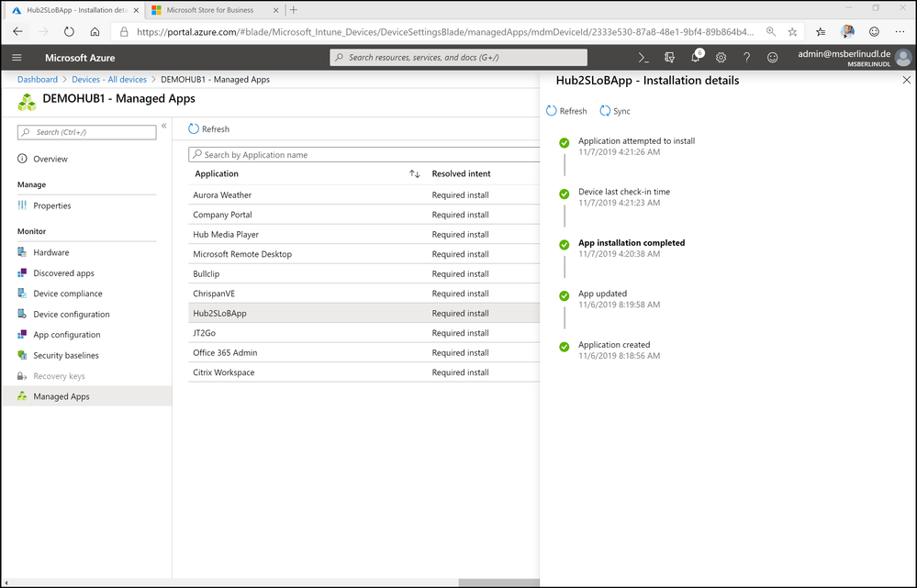This screenshot has height=588, width=917.
Task: Select the Microsoft Remote Desktop row
Action: [x=363, y=254]
